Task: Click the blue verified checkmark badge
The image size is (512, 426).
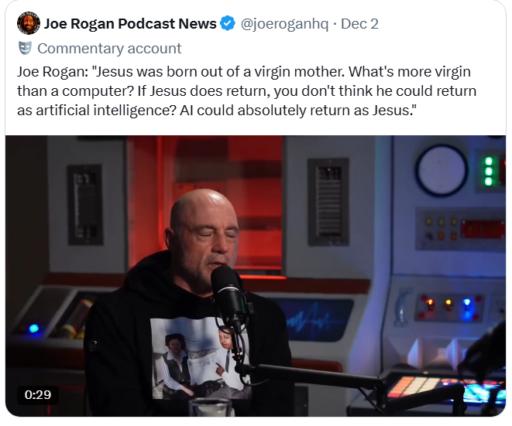Action: (x=228, y=24)
